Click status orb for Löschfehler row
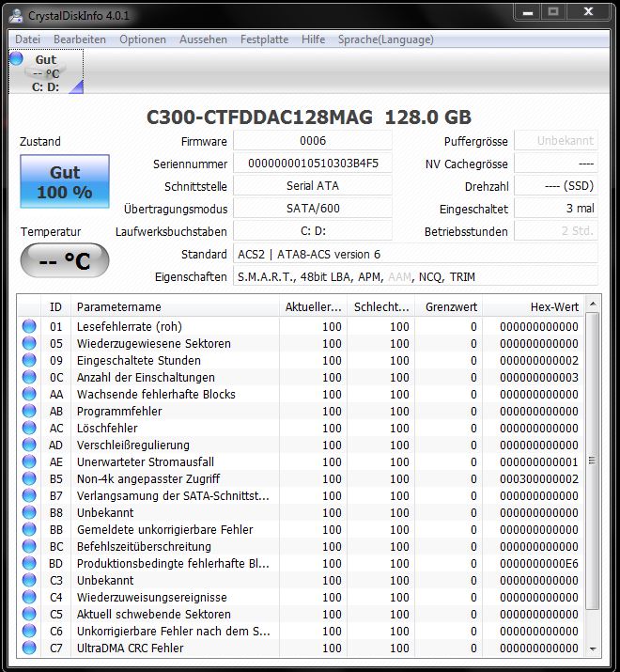 click(x=29, y=429)
